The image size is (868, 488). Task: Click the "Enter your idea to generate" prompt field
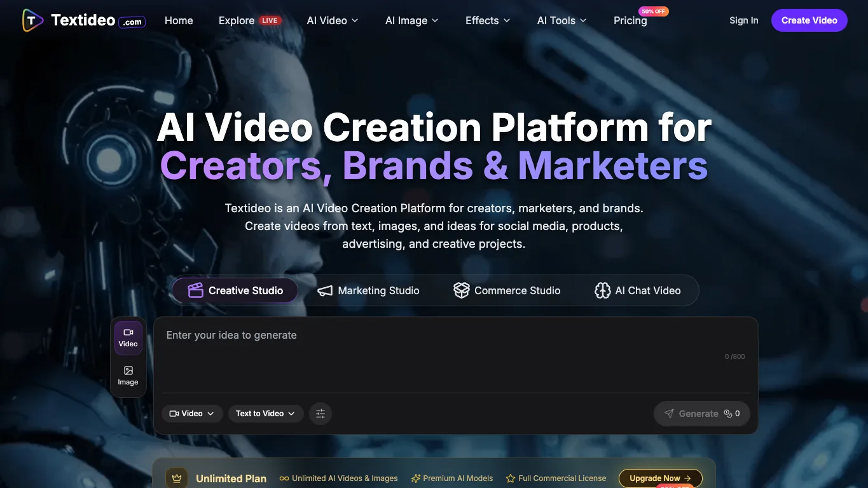455,356
